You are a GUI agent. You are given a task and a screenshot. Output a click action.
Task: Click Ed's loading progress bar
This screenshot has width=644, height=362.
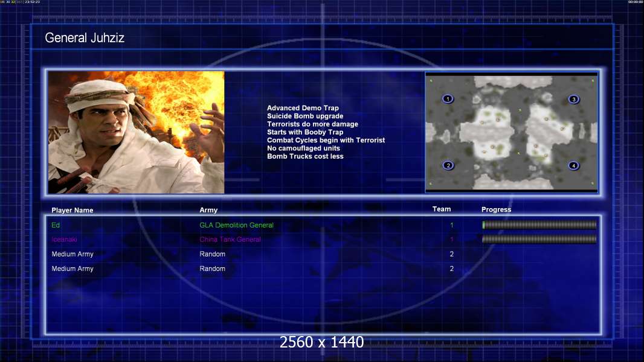539,224
